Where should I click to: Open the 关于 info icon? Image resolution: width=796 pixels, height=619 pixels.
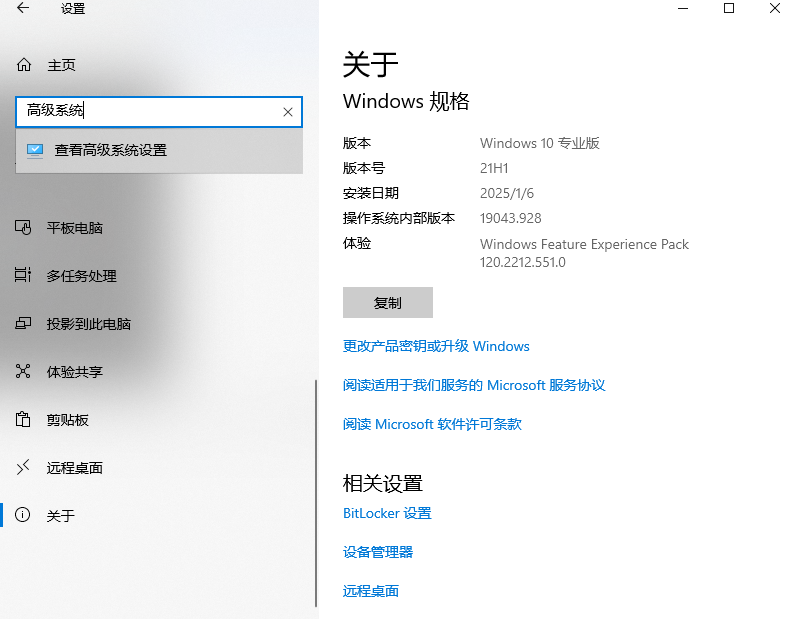[x=22, y=515]
